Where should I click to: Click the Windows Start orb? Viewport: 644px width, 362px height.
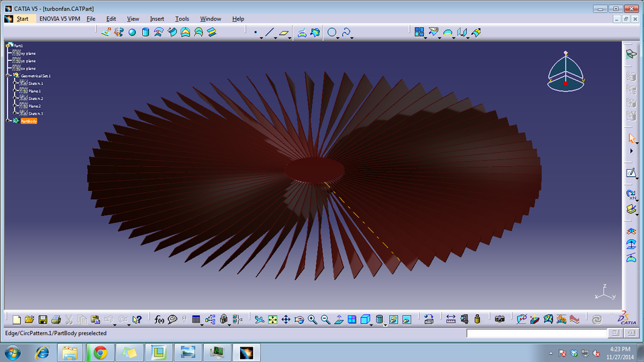click(x=13, y=353)
